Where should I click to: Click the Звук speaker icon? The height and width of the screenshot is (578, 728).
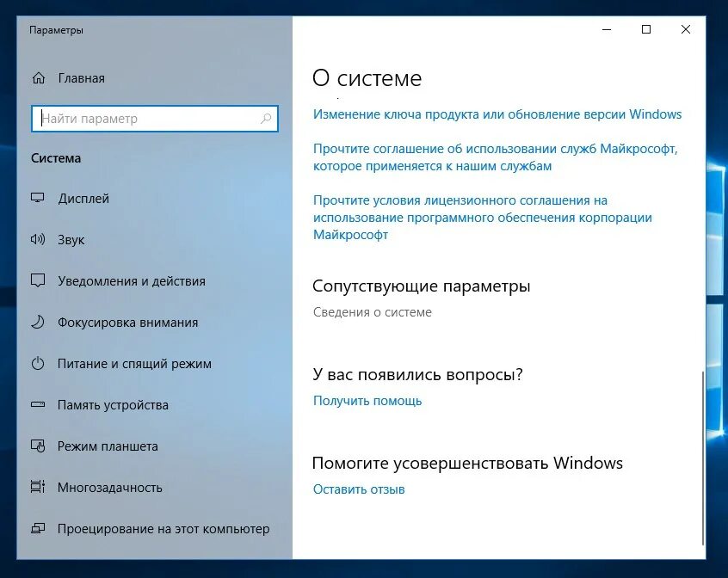38,239
